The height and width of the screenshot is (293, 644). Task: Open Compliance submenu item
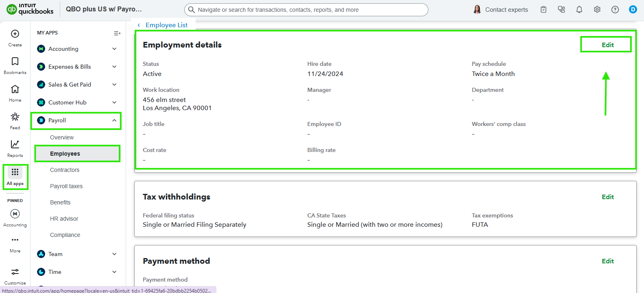point(65,235)
